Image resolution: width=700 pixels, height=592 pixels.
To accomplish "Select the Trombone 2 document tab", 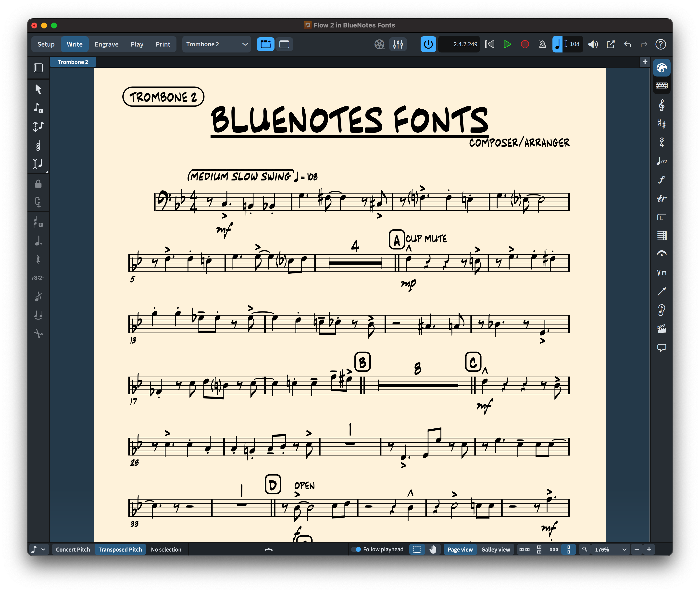I will point(73,62).
